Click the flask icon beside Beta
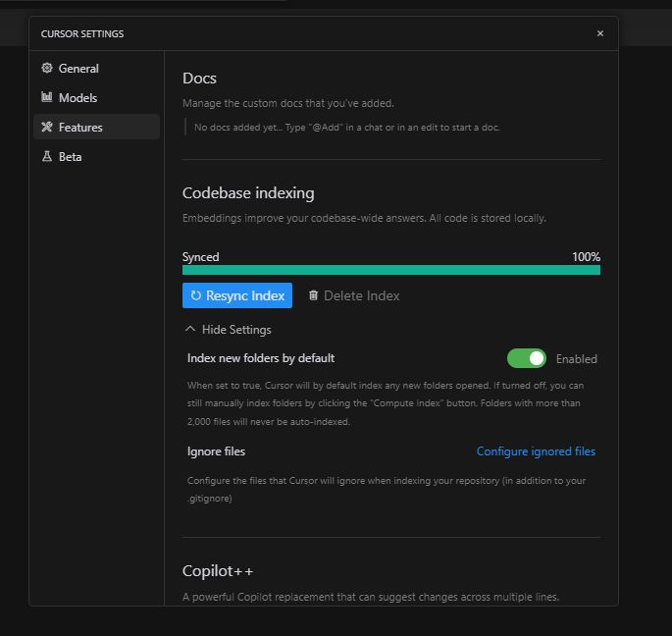 pos(47,156)
